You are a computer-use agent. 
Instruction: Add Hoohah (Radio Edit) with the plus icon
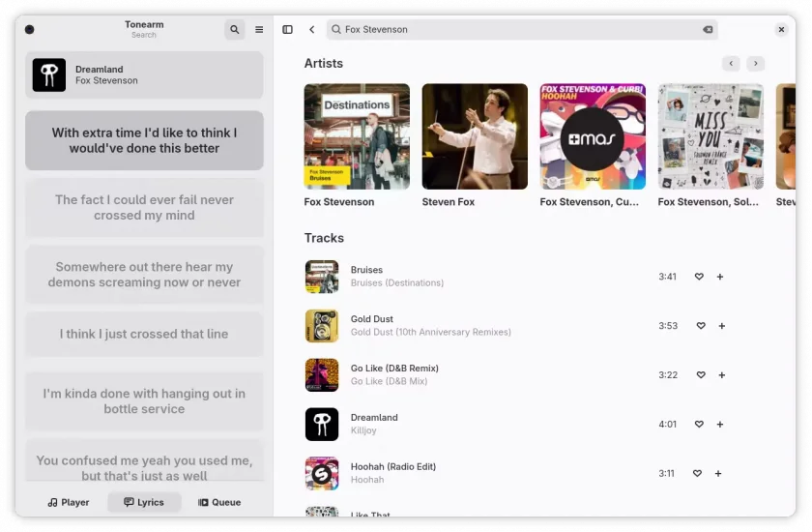[x=718, y=473]
